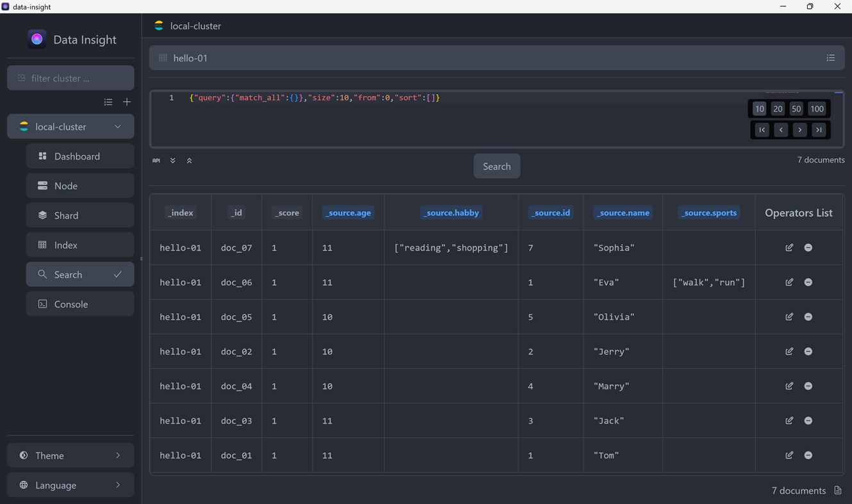Viewport: 852px width, 504px height.
Task: Select Search in the sidebar
Action: tap(80, 274)
